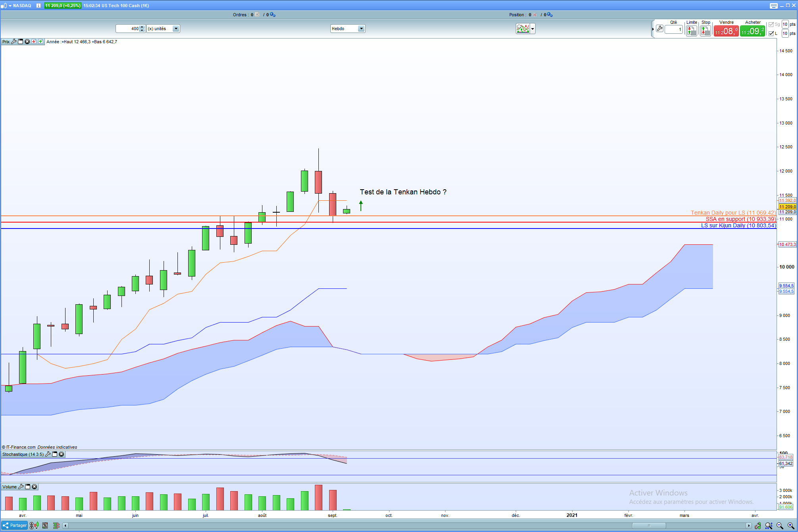Open Stochastique indicator settings wrench
This screenshot has height=532, width=798.
[x=48, y=454]
